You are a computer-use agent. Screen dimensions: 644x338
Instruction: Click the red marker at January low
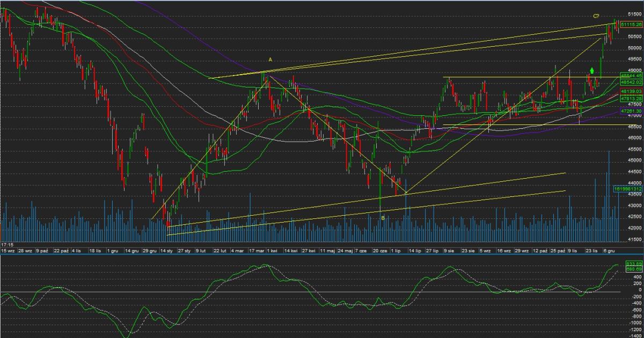(168, 224)
